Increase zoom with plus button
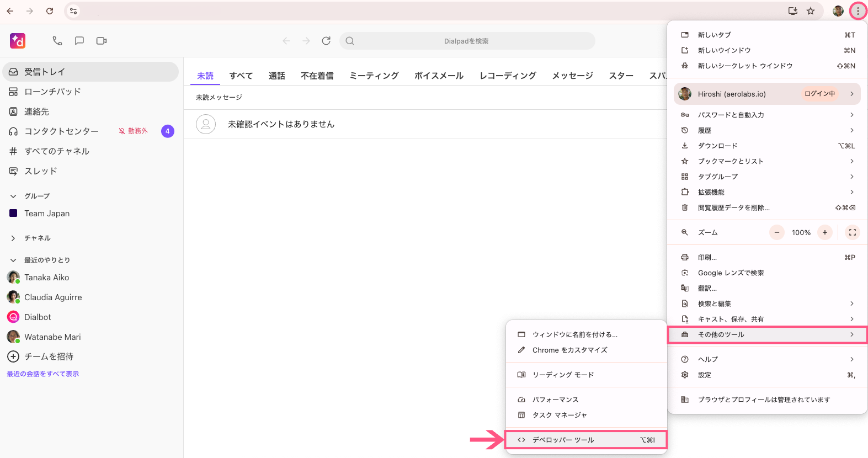This screenshot has width=868, height=458. coord(825,232)
